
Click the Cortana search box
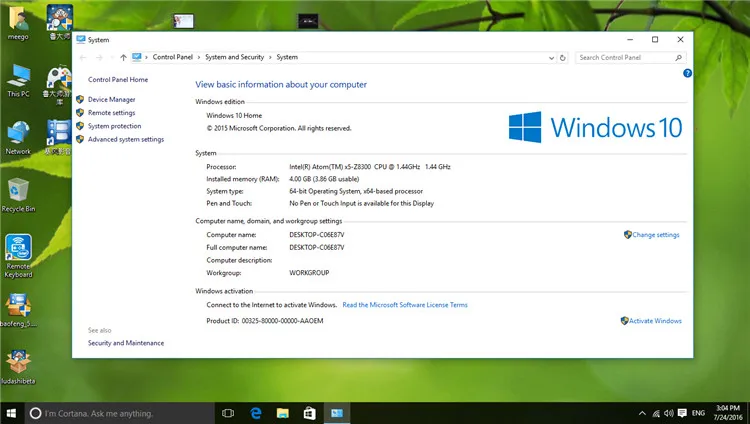click(x=120, y=413)
